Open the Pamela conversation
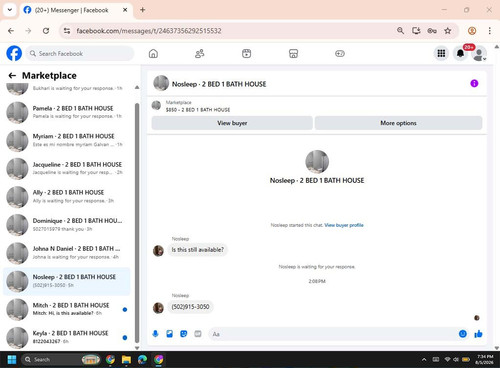The image size is (500, 368). 67,112
